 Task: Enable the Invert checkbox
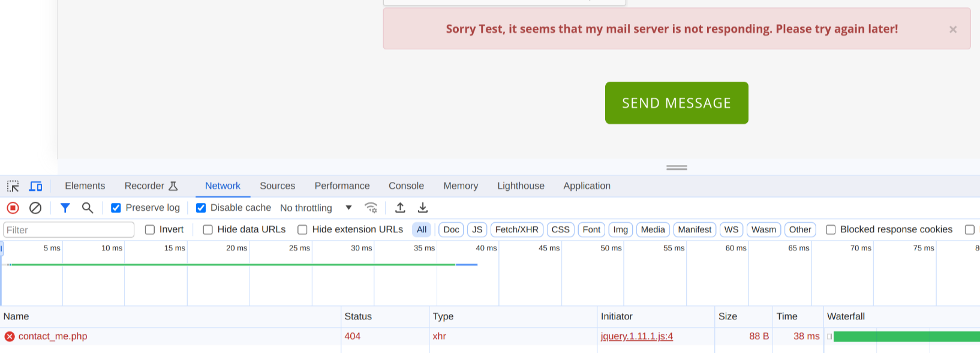[150, 229]
